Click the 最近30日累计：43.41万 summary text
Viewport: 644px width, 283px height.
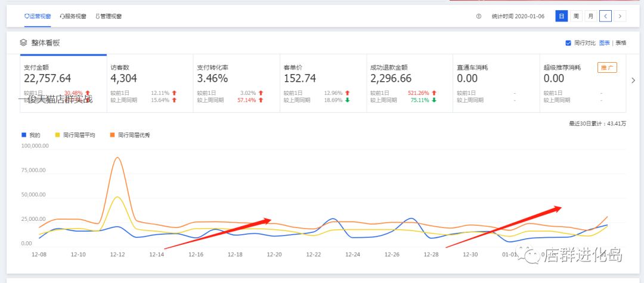point(597,124)
